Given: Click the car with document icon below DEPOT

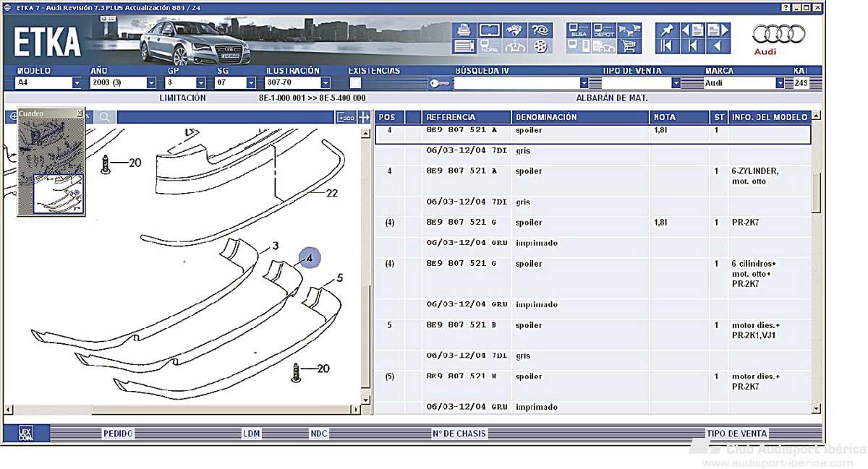Looking at the screenshot, I should click(x=603, y=47).
